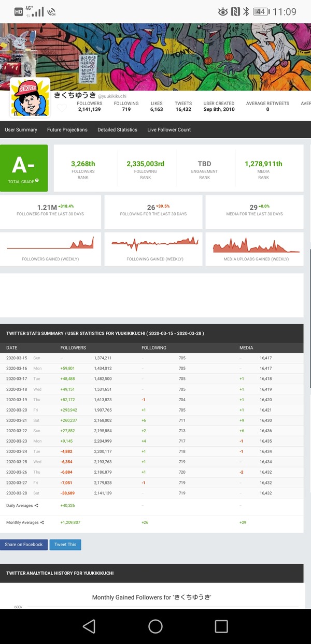Viewport: 311px width, 644px height.
Task: Click the MEDIA column header in stats table
Action: click(246, 348)
